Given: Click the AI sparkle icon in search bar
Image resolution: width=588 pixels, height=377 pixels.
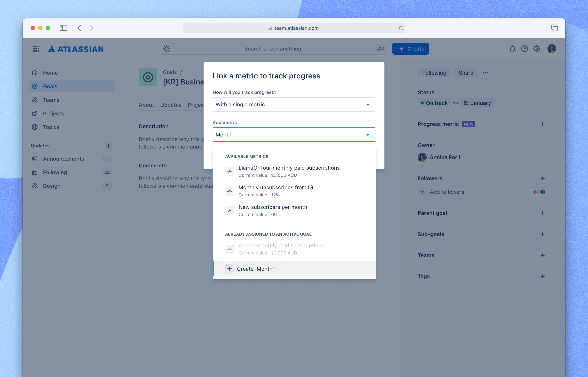Looking at the screenshot, I should [x=167, y=49].
